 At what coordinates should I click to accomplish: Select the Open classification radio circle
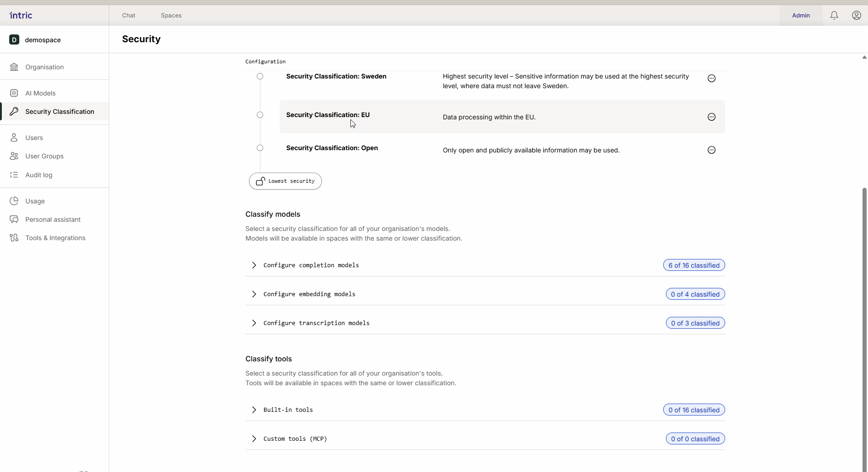(x=260, y=148)
